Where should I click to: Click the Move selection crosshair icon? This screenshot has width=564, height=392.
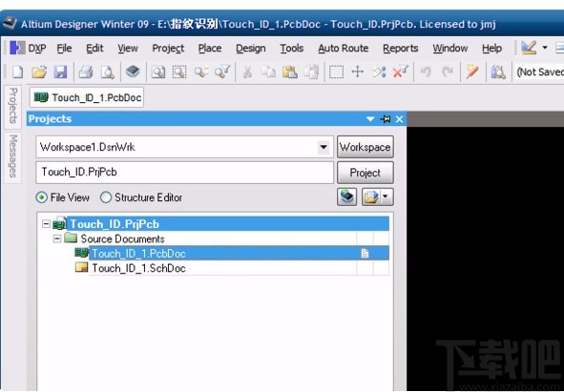358,72
